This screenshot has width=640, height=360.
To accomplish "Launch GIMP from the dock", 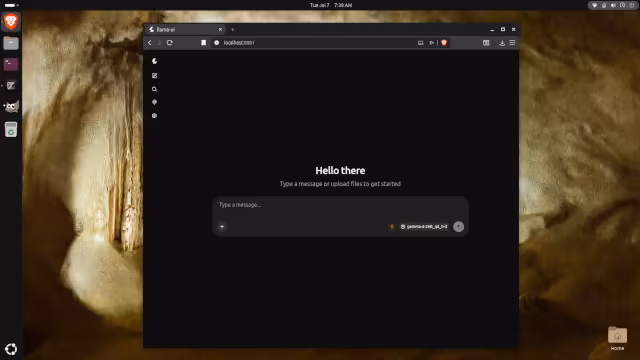I will [x=11, y=107].
